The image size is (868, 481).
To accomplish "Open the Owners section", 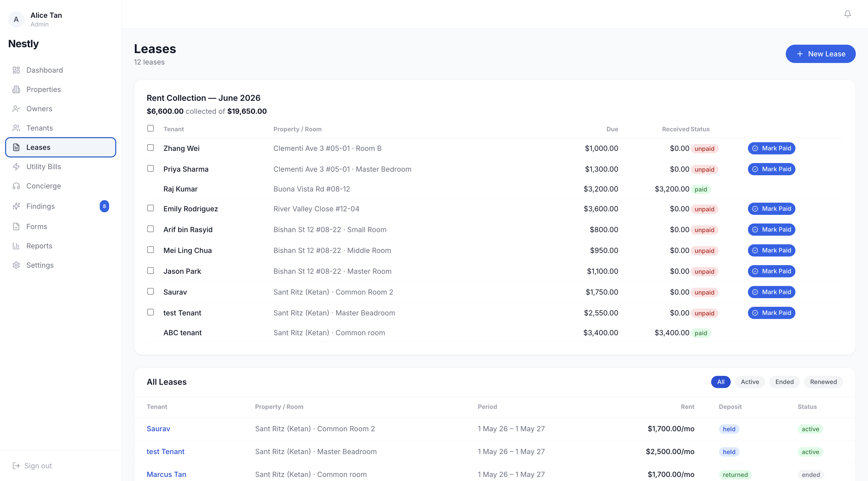I will click(61, 108).
